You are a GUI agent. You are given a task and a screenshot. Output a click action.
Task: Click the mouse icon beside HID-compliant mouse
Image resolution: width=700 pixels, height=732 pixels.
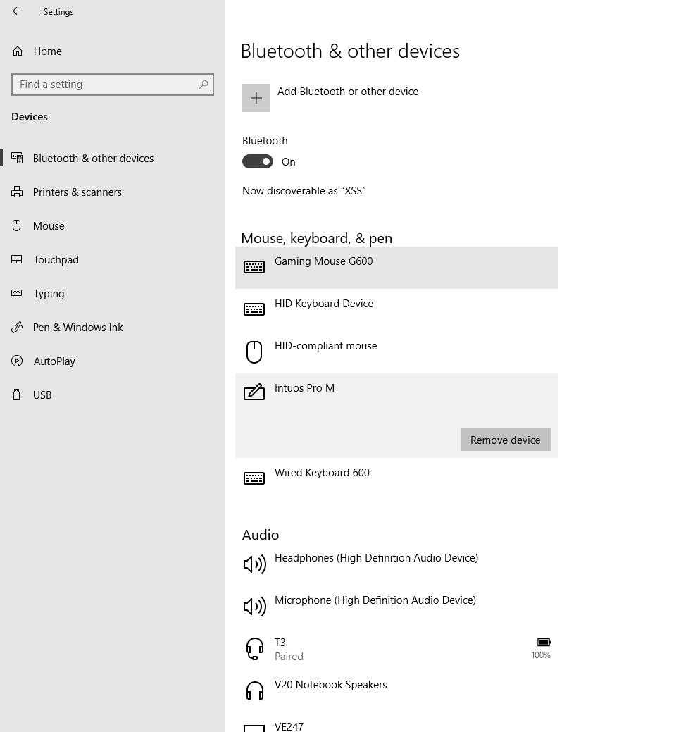coord(254,352)
